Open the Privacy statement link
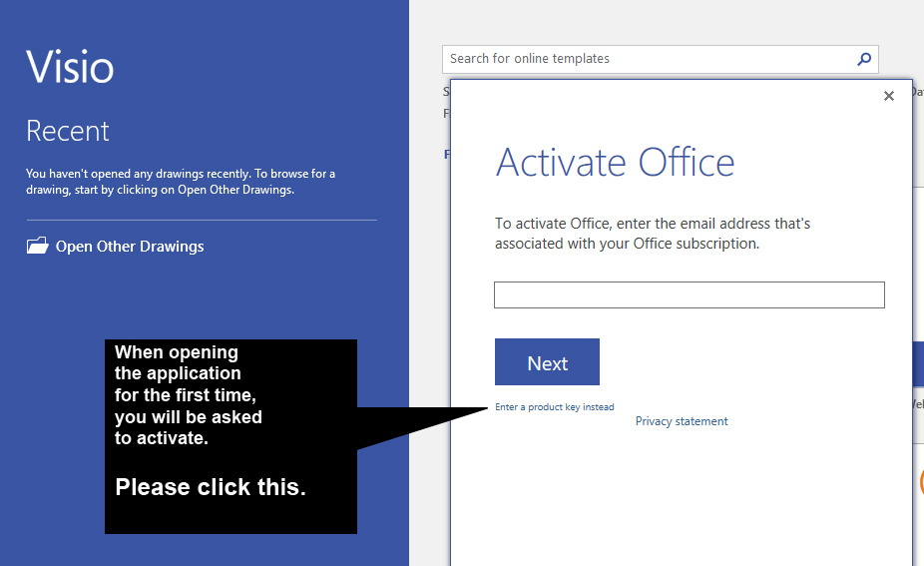 [682, 421]
